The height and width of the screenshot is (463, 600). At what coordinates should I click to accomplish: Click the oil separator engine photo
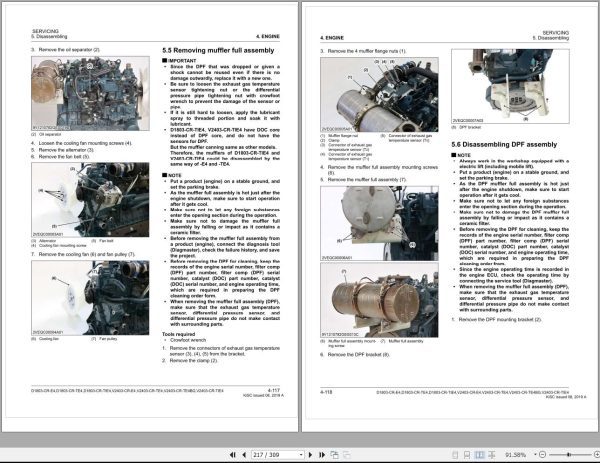coord(90,93)
